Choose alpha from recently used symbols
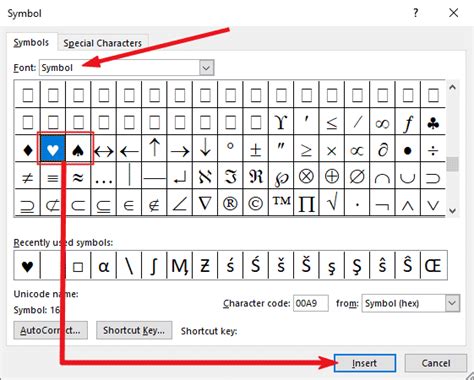 coord(104,266)
